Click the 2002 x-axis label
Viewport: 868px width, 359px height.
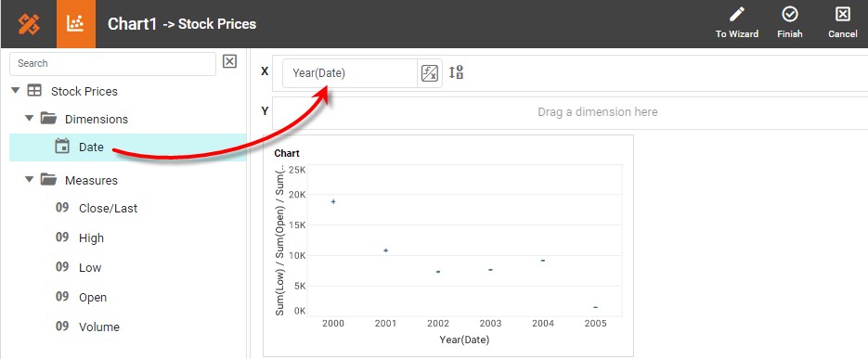[438, 323]
